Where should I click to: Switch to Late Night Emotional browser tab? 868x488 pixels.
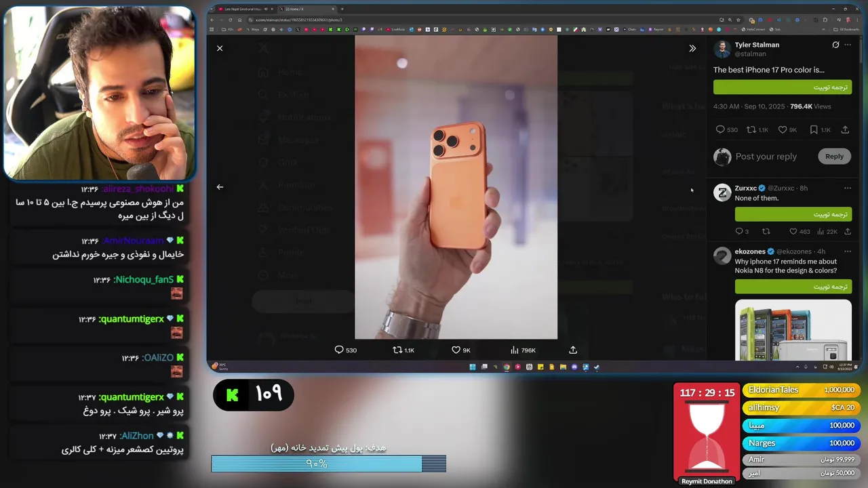(247, 9)
